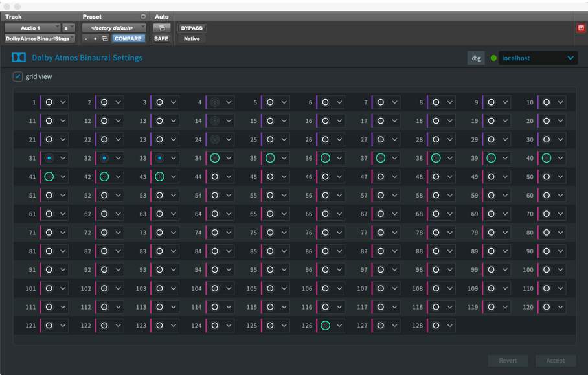This screenshot has width=588, height=375.
Task: Open the DolbyAtmosBinaurlStngs plug-in selector
Action: [x=40, y=39]
